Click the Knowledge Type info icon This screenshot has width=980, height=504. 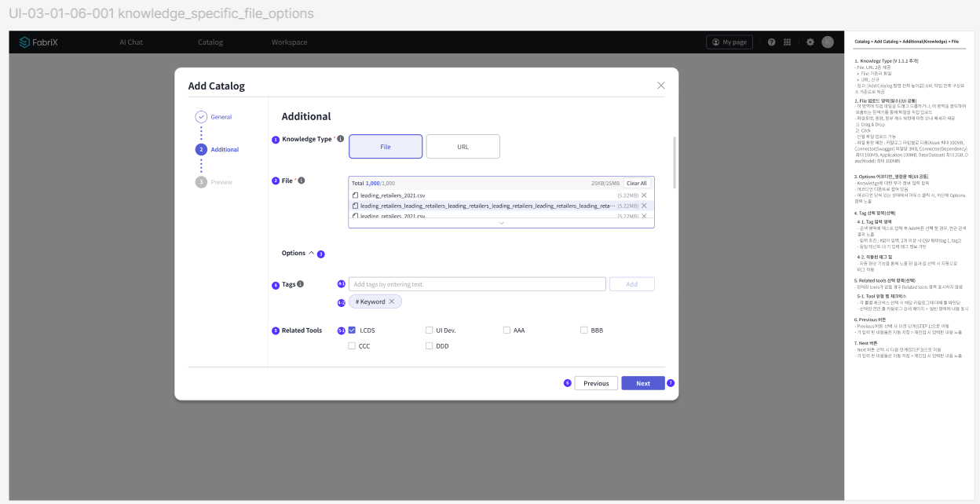pos(340,139)
